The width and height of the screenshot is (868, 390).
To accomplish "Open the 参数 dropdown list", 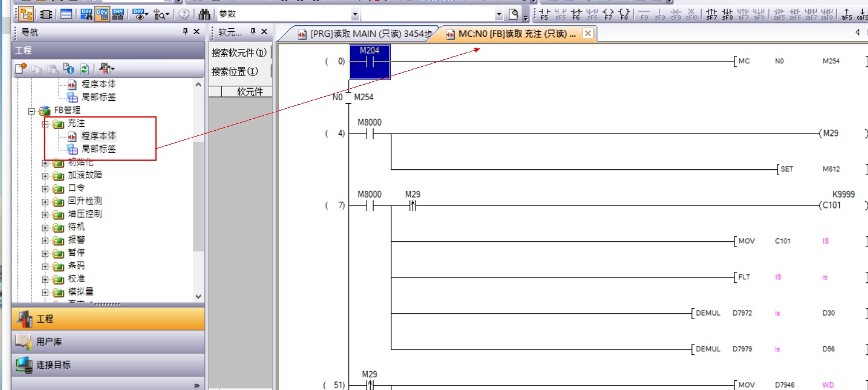I will [355, 14].
